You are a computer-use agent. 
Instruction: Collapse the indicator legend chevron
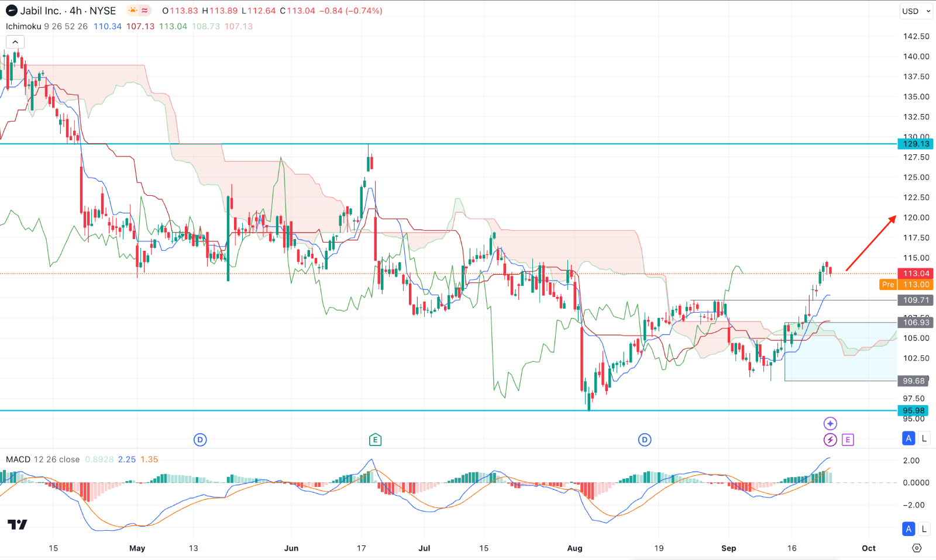click(15, 42)
